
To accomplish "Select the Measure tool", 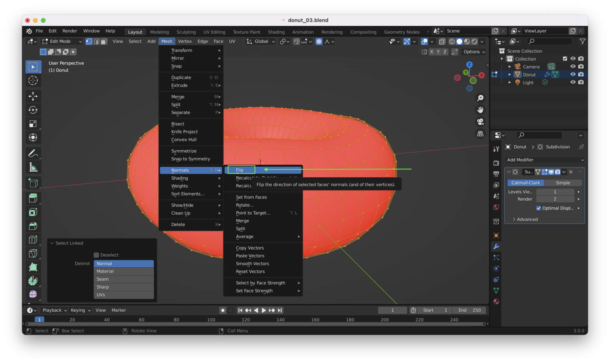I will pyautogui.click(x=33, y=168).
